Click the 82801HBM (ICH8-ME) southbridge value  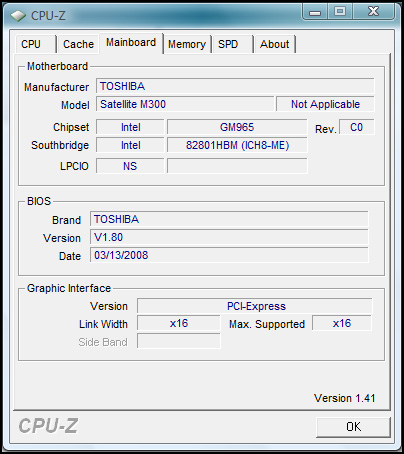point(237,145)
